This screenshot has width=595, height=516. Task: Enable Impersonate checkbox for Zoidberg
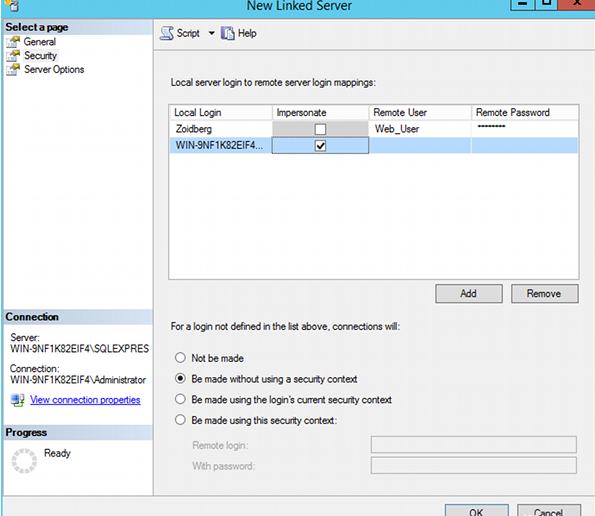coord(320,129)
